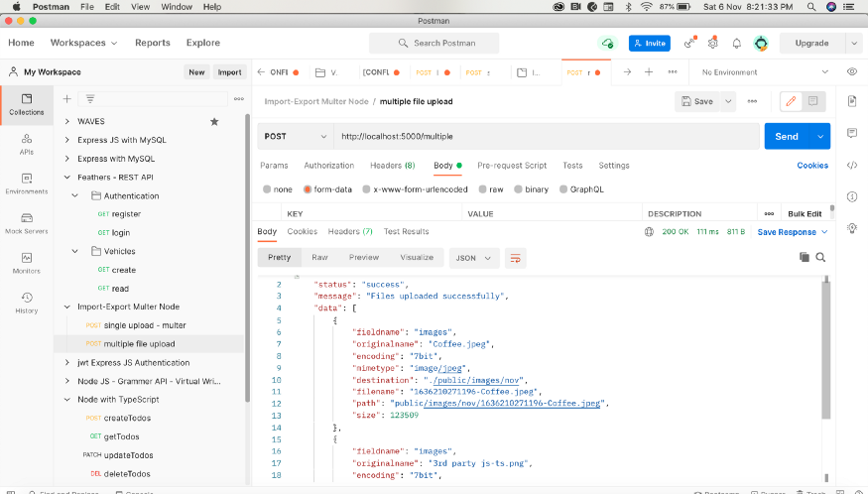Open code snippet icon in right sidebar

[852, 166]
